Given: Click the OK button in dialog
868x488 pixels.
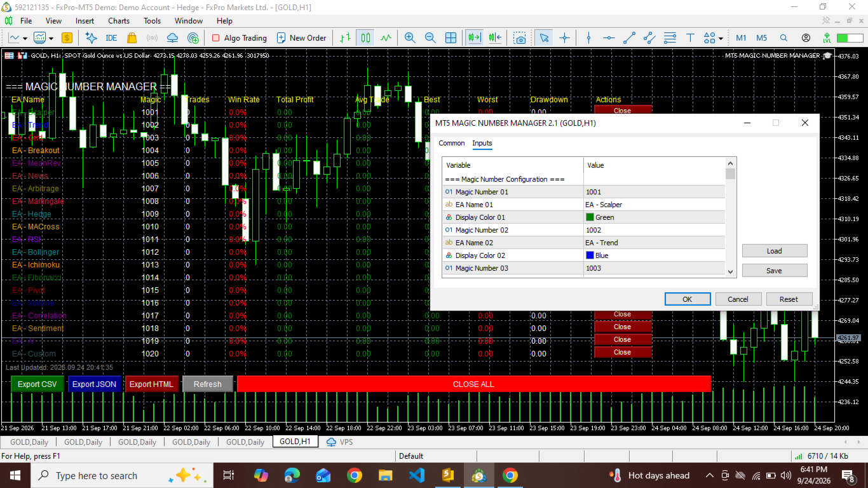Looking at the screenshot, I should point(688,299).
